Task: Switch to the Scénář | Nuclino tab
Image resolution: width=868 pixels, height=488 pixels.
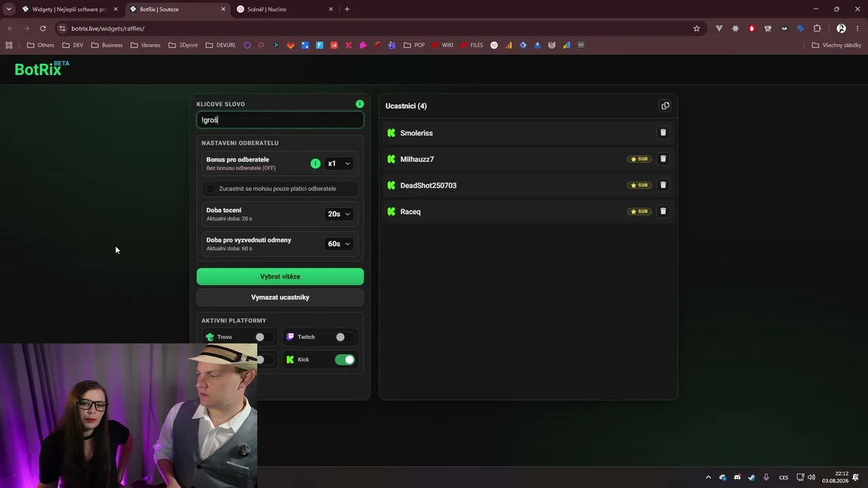Action: [x=285, y=9]
